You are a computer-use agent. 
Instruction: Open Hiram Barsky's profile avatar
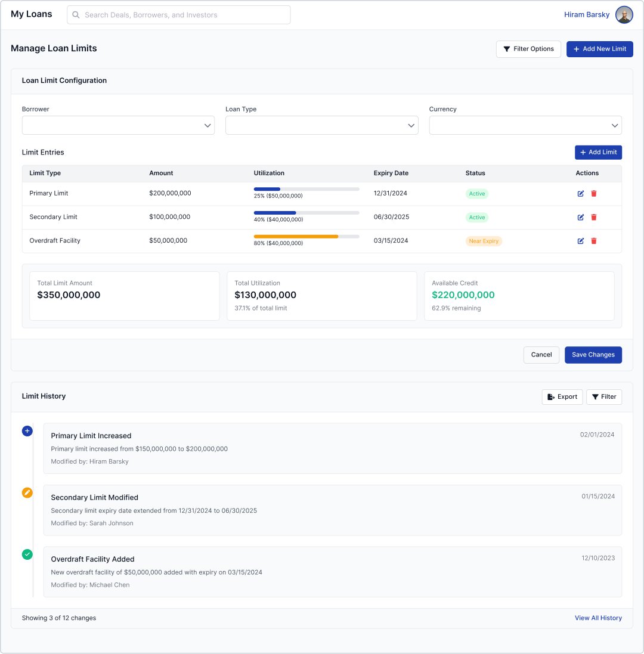tap(624, 15)
